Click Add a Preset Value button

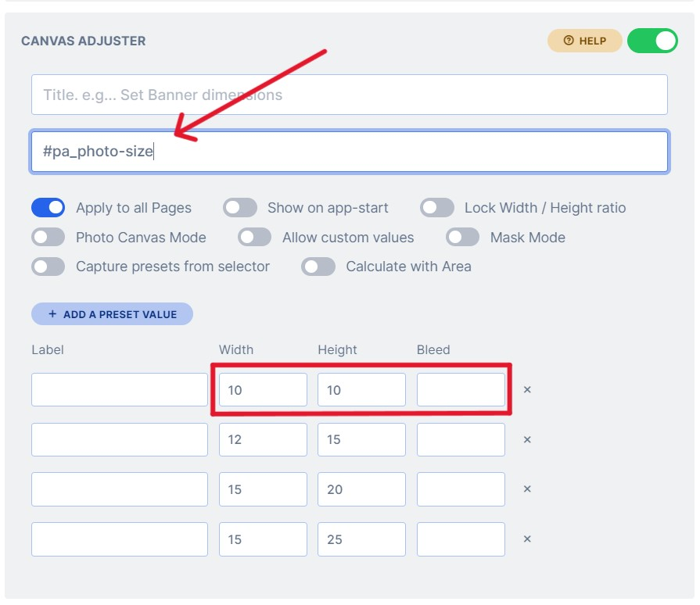112,314
